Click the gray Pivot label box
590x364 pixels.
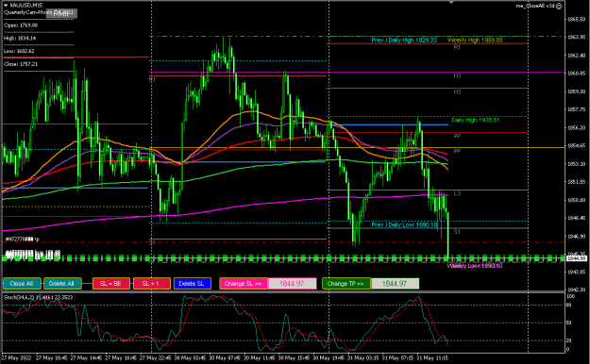pyautogui.click(x=61, y=13)
